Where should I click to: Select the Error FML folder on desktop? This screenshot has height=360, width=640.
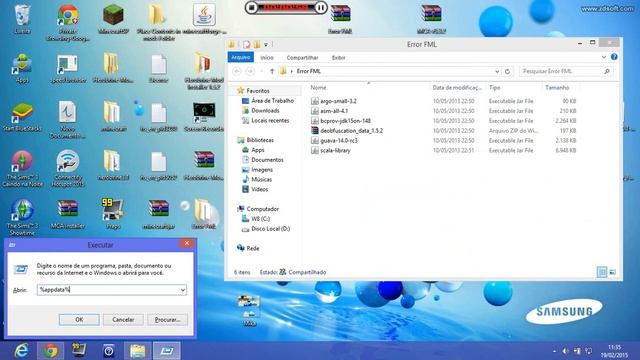[203, 213]
